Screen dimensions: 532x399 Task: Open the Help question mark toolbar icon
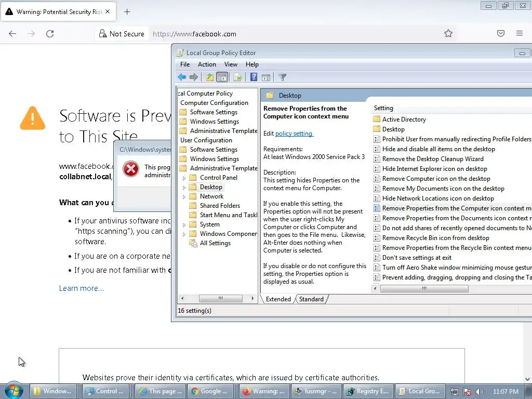pos(254,77)
